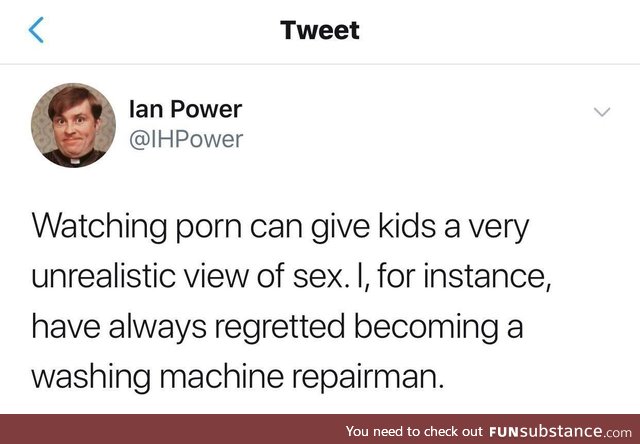
Task: Click the word 'view' in the tweet
Action: 216,276
